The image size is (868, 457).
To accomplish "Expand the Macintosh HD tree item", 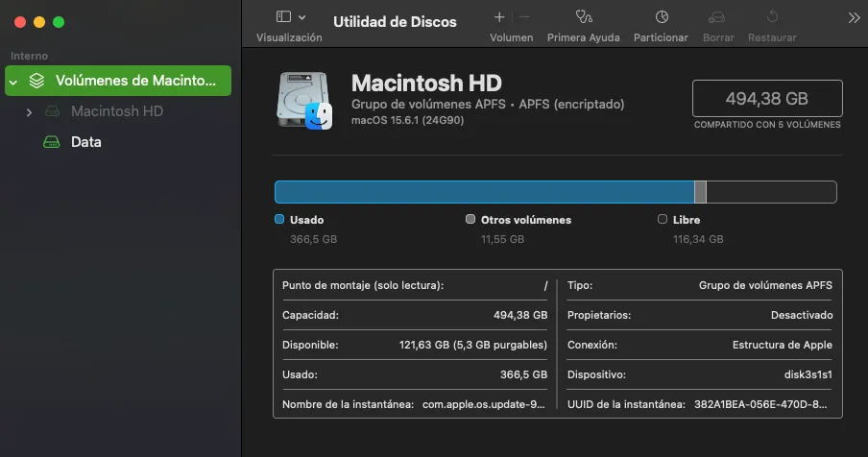I will (x=29, y=112).
